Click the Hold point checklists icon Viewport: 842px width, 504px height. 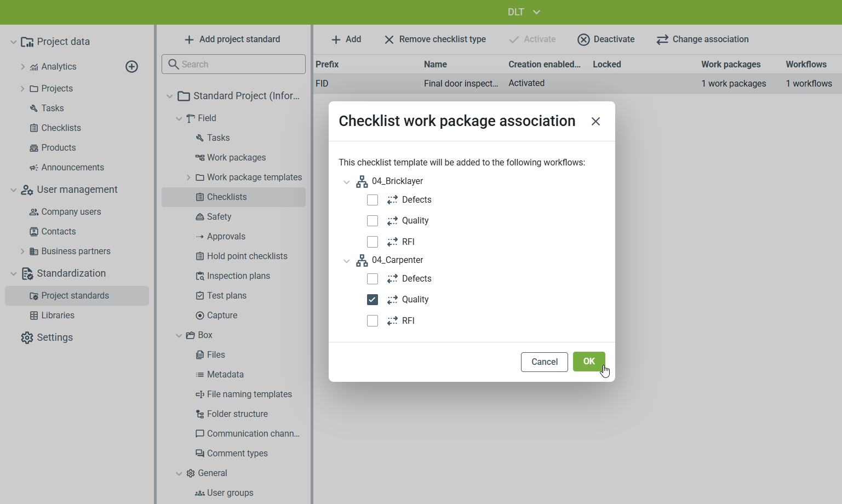pos(200,256)
